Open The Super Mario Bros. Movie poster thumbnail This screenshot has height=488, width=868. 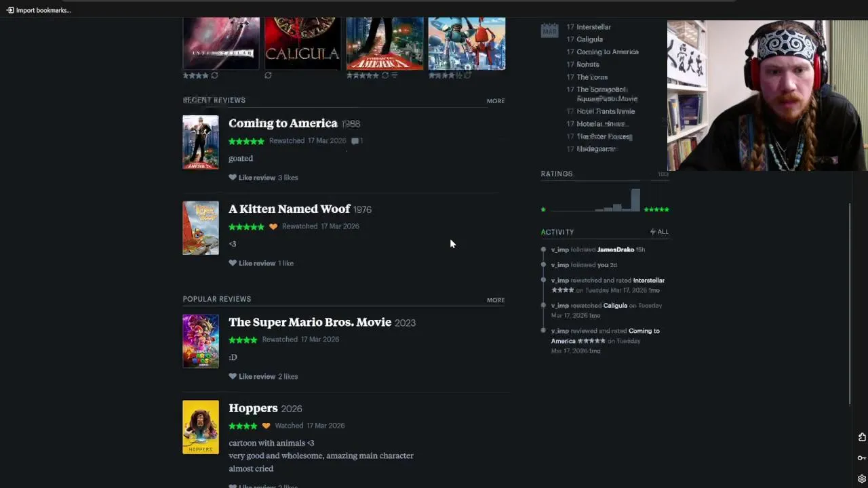pos(201,341)
